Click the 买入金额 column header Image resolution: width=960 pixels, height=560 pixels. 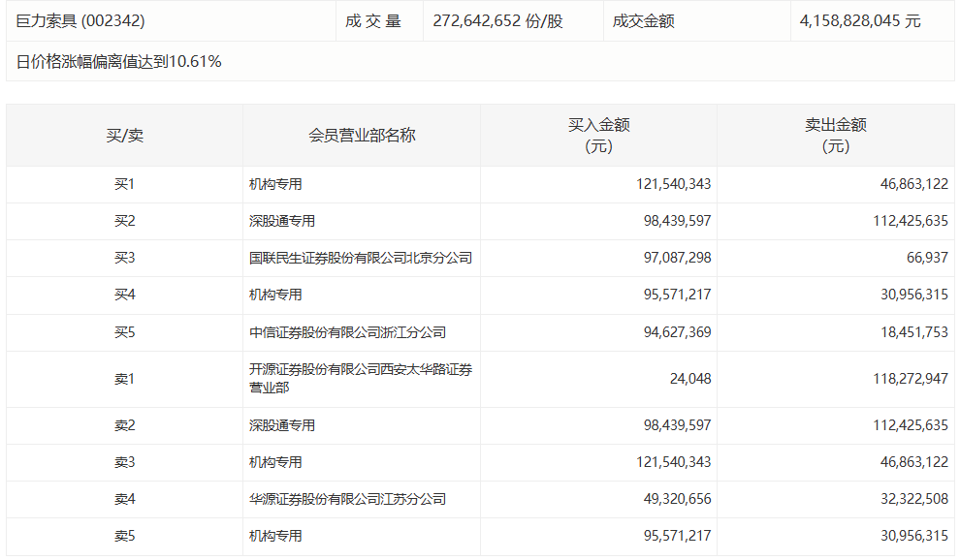click(601, 135)
